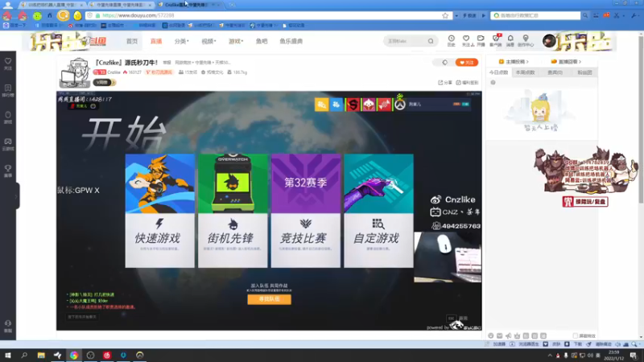
Task: Select the 竞技比赛 competitive play card
Action: tap(306, 211)
